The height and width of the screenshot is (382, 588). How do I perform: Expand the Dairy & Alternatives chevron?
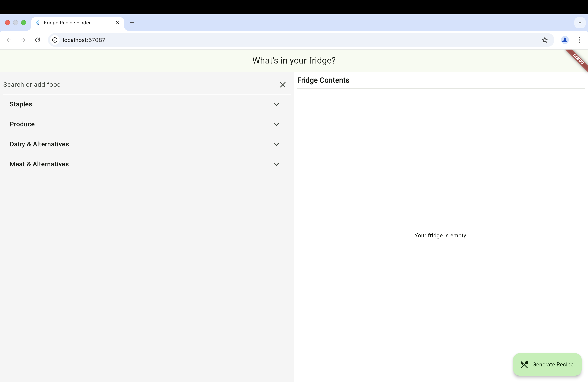(x=276, y=144)
